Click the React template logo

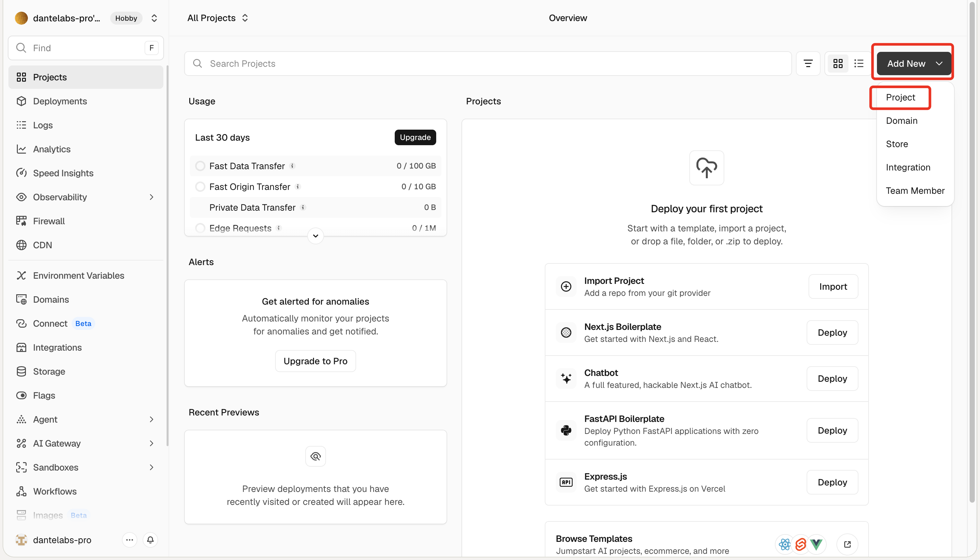tap(785, 544)
